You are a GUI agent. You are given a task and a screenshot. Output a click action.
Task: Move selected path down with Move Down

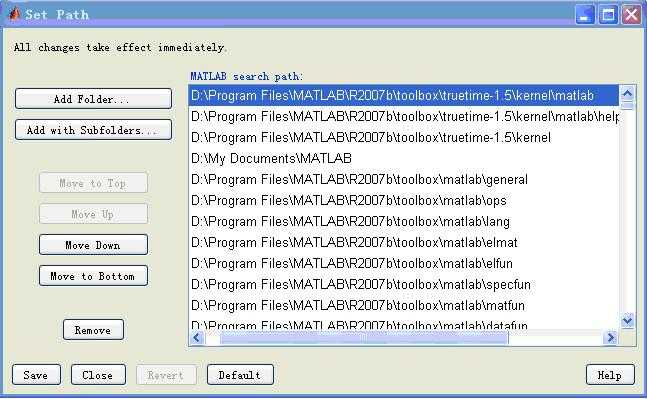[x=93, y=245]
